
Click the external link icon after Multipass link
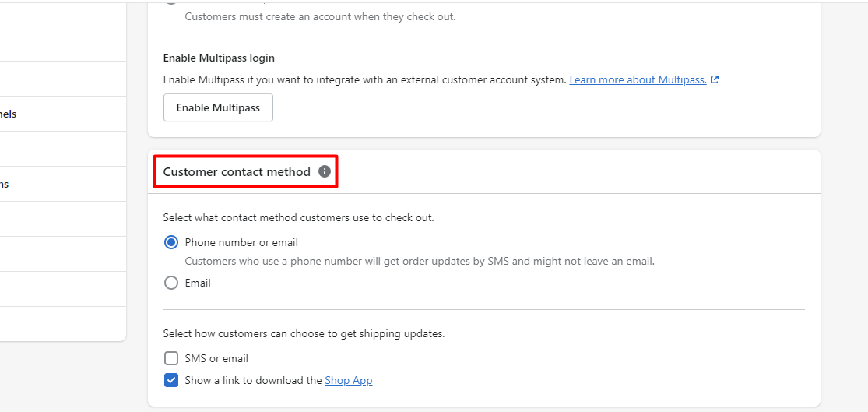pyautogui.click(x=715, y=79)
